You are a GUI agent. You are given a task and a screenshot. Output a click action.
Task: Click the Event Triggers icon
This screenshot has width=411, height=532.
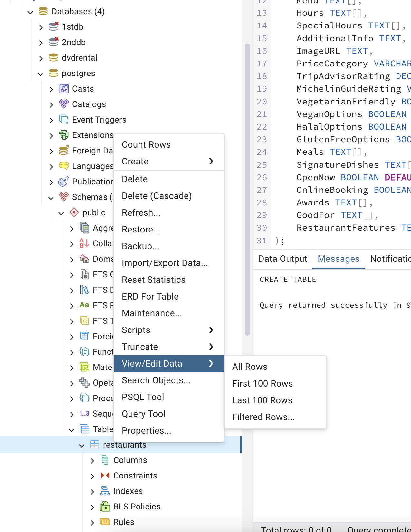64,120
